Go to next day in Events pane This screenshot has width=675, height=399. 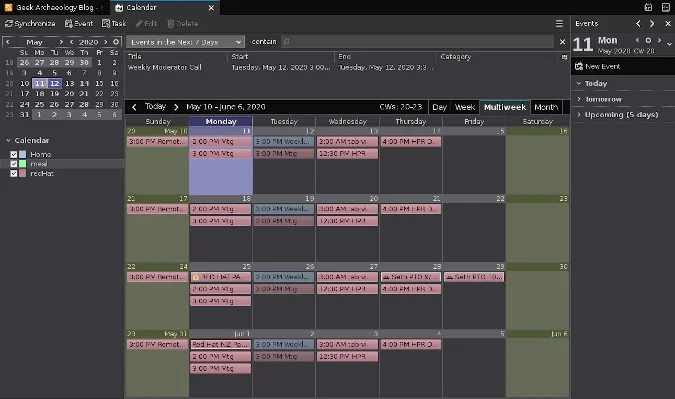coord(659,40)
